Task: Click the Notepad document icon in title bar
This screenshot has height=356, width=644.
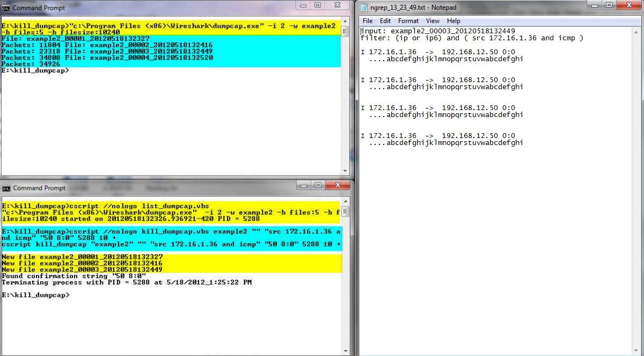Action: click(x=364, y=8)
